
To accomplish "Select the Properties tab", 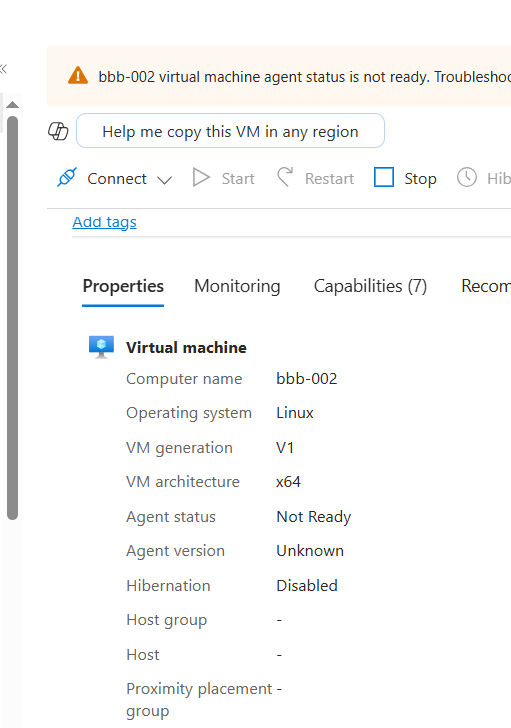I will coord(123,286).
